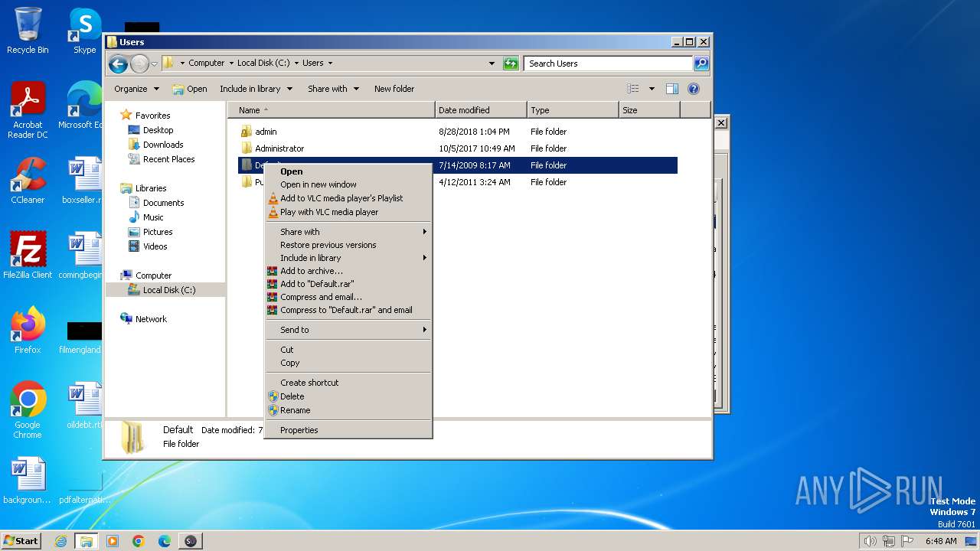Select Network in navigation pane

coord(151,319)
